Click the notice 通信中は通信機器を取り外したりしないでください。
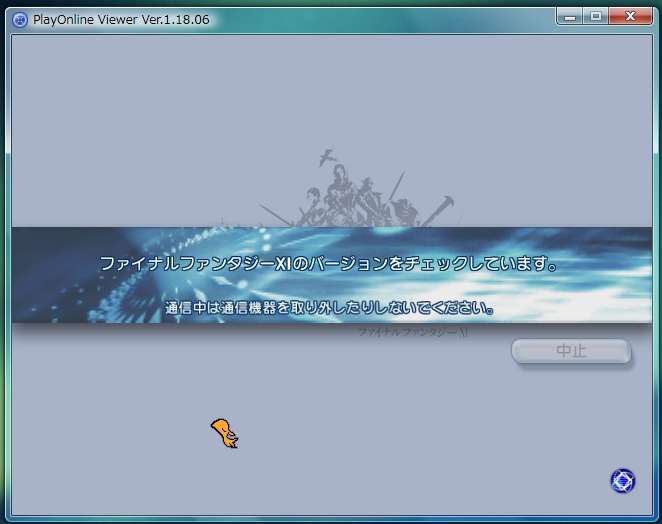Viewport: 662px width, 524px height. click(x=329, y=307)
